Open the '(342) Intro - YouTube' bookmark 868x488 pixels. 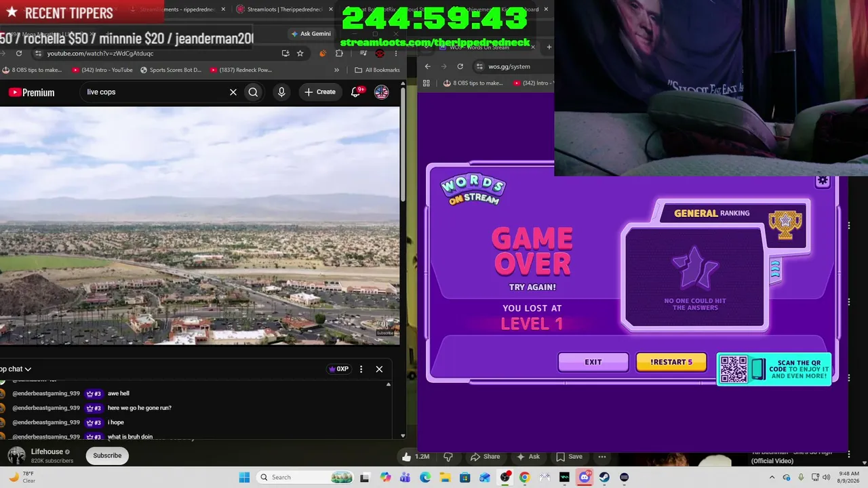102,70
